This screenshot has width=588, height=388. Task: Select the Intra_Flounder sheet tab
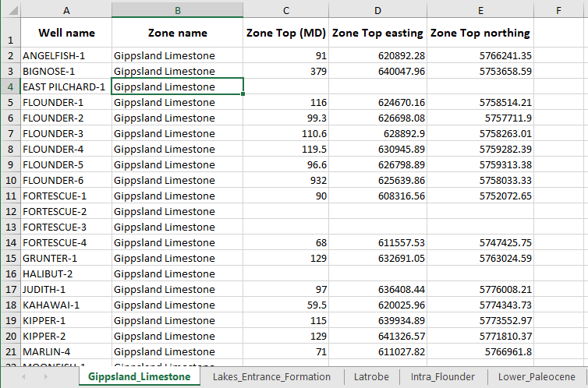point(442,377)
